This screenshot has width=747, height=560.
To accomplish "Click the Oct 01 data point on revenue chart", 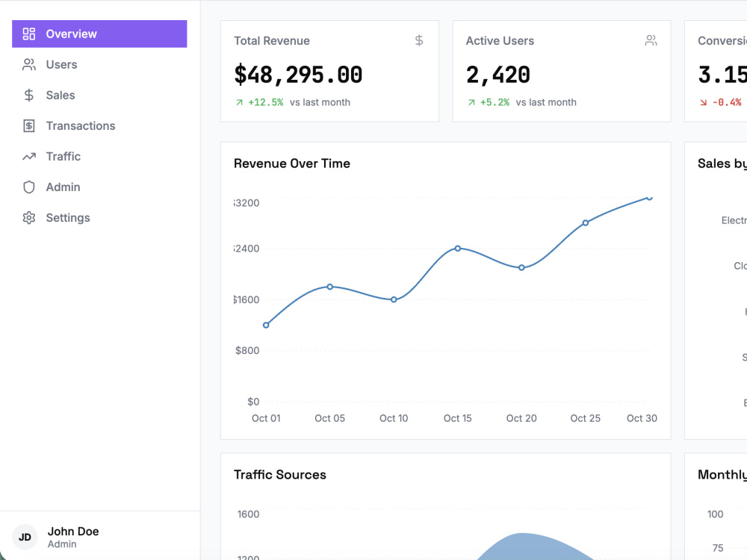I will [266, 326].
